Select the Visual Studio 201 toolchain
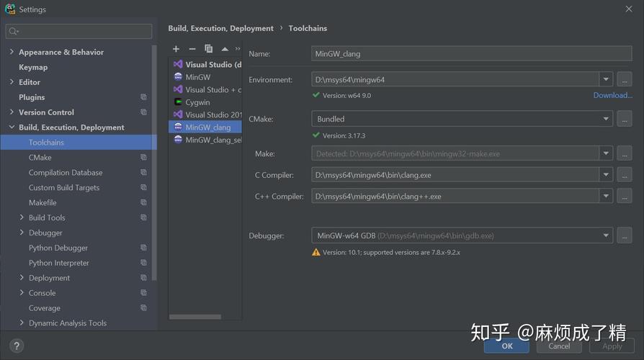 (x=205, y=115)
